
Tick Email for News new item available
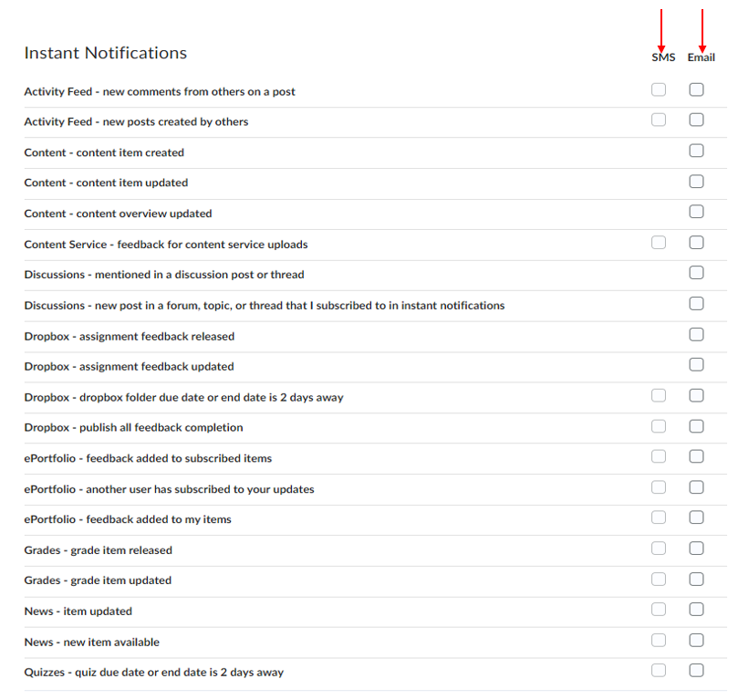pos(697,640)
